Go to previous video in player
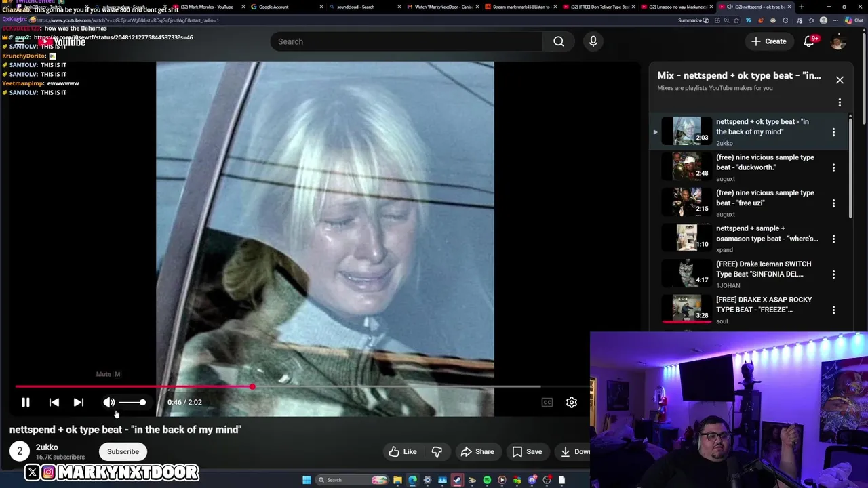This screenshot has width=868, height=488. (x=54, y=402)
